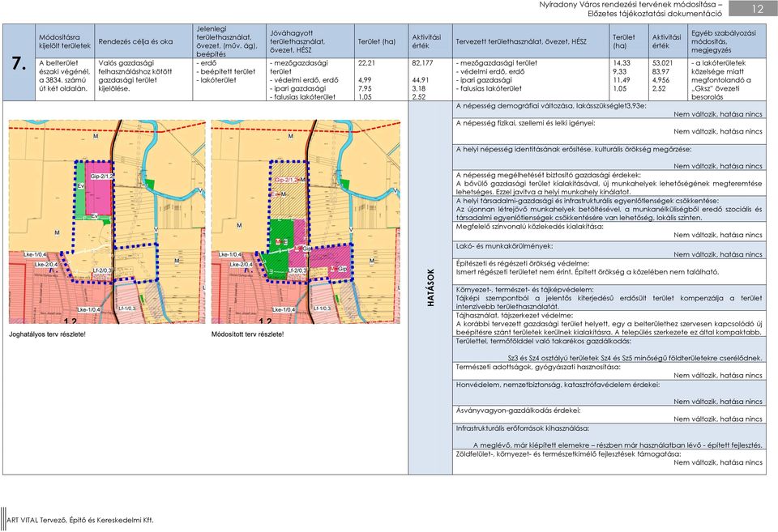
Task: Click the large row number '7.'
Action: (19, 63)
